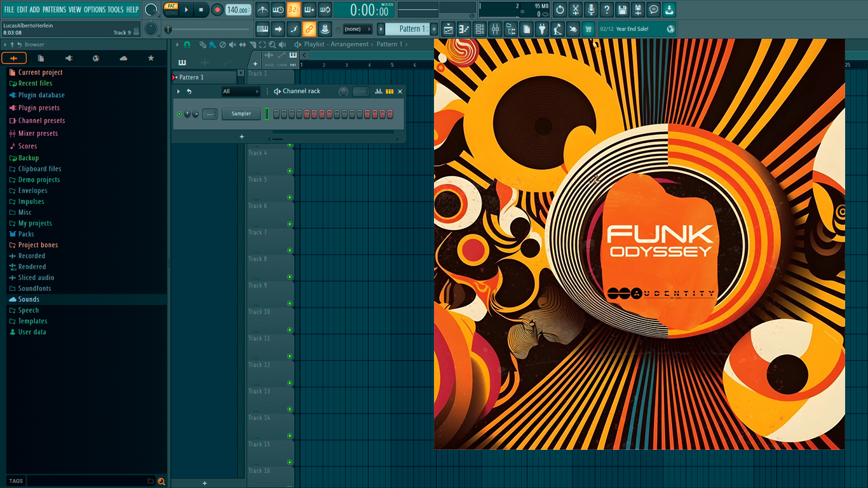Screen dimensions: 868x488
Task: Open help via the question mark icon
Action: 607,10
